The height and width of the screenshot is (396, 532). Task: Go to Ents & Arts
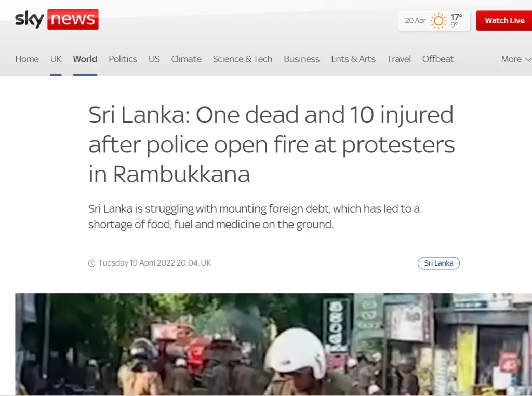pos(353,59)
